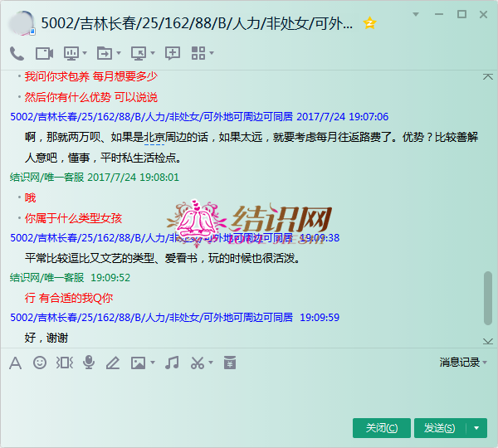The width and height of the screenshot is (498, 448).
Task: Click the contact avatar picture
Action: [x=22, y=23]
